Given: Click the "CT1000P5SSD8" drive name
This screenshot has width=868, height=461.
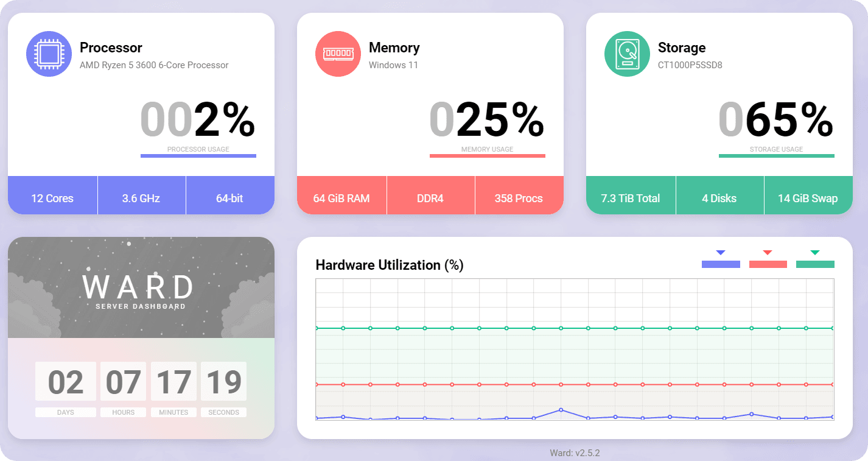Looking at the screenshot, I should 690,65.
